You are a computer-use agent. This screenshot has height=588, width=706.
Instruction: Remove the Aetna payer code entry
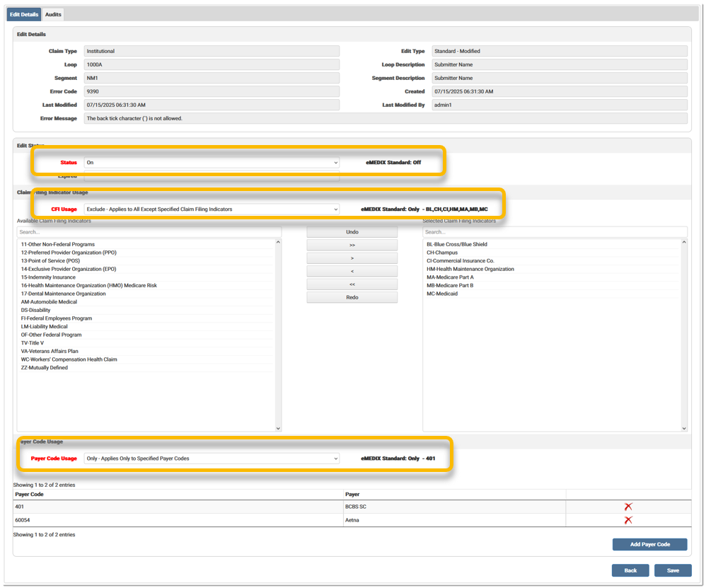[627, 520]
